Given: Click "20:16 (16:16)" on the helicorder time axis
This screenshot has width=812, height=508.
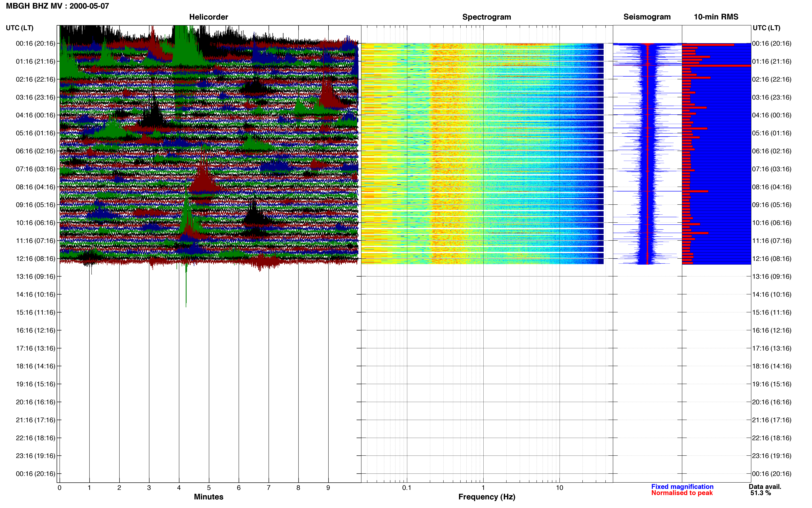Looking at the screenshot, I should pos(36,402).
